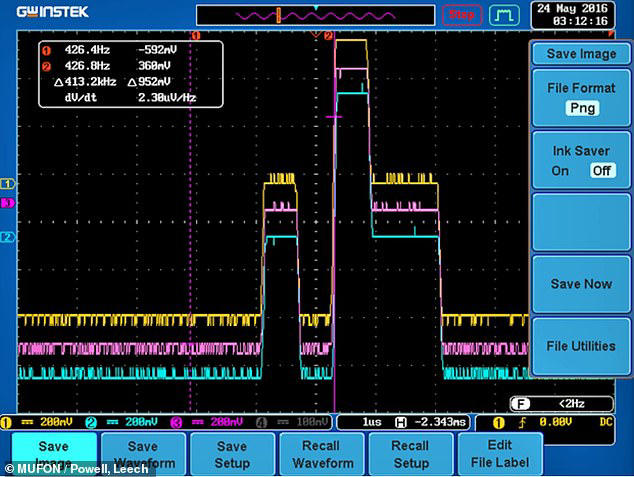Click the F frequency counter icon

(521, 403)
